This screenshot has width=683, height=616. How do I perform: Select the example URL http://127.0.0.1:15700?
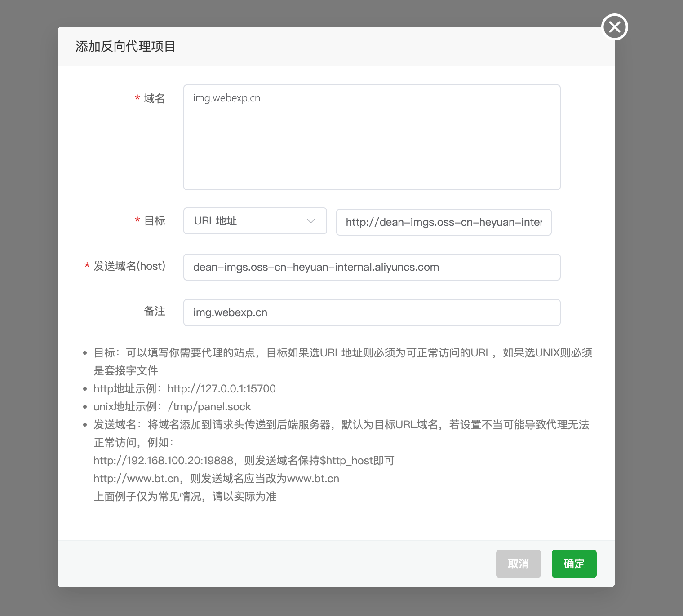[222, 388]
